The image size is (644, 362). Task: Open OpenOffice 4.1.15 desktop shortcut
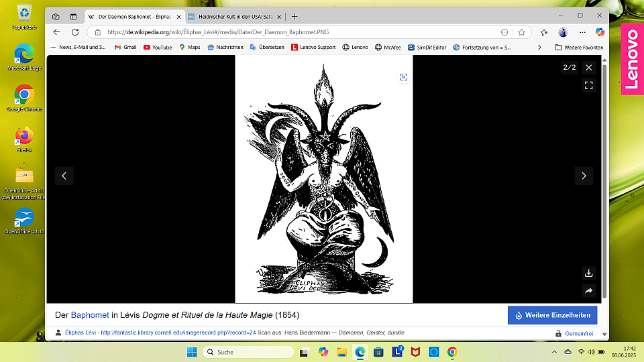(24, 221)
